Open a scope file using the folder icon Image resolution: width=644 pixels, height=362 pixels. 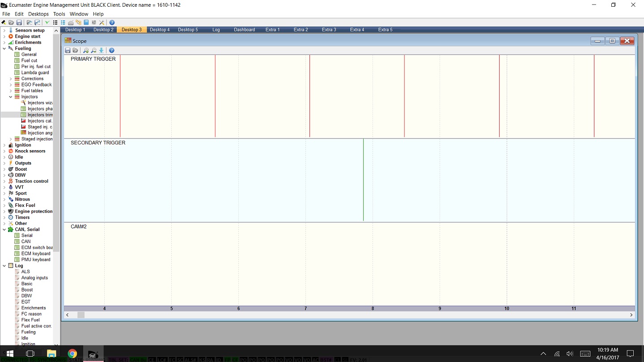(75, 51)
